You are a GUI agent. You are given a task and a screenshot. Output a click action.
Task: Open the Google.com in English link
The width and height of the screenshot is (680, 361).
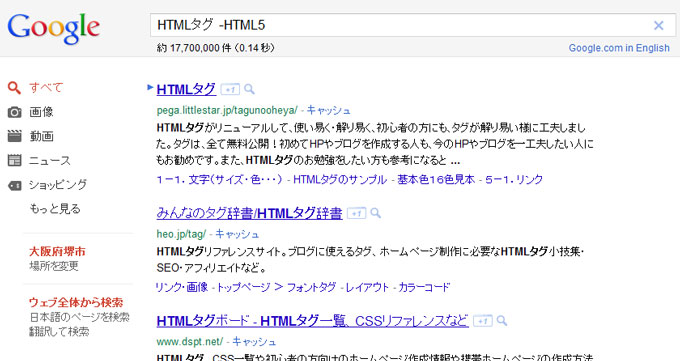click(619, 48)
